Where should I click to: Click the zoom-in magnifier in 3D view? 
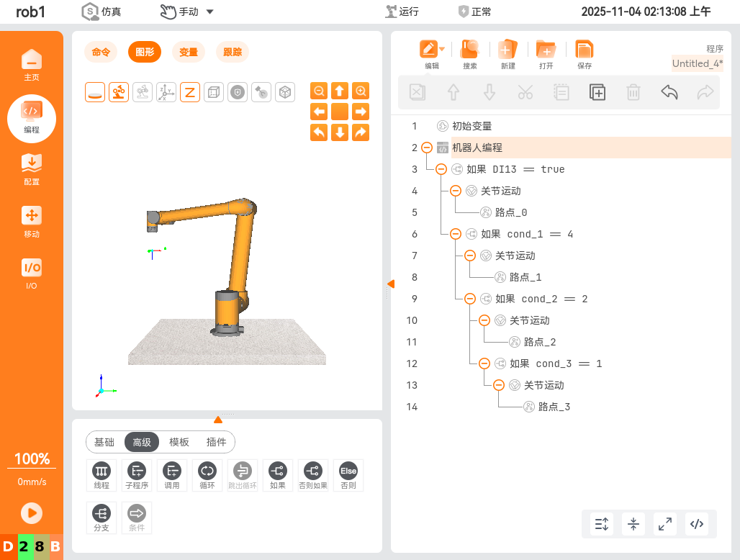coord(361,91)
